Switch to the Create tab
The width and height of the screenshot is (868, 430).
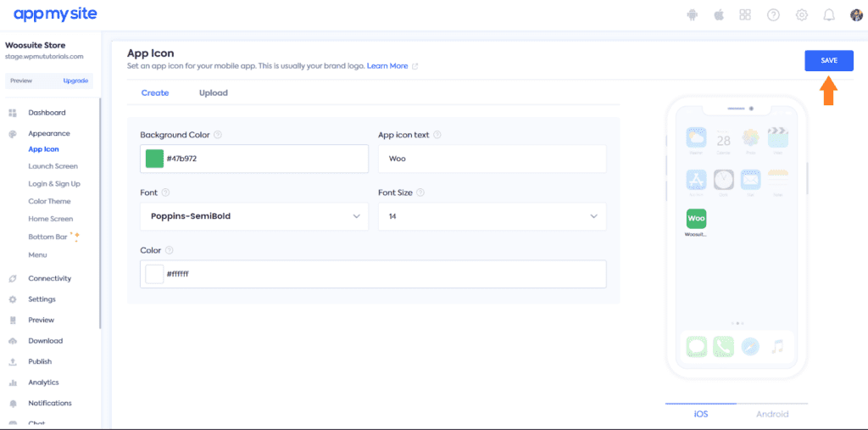click(155, 93)
